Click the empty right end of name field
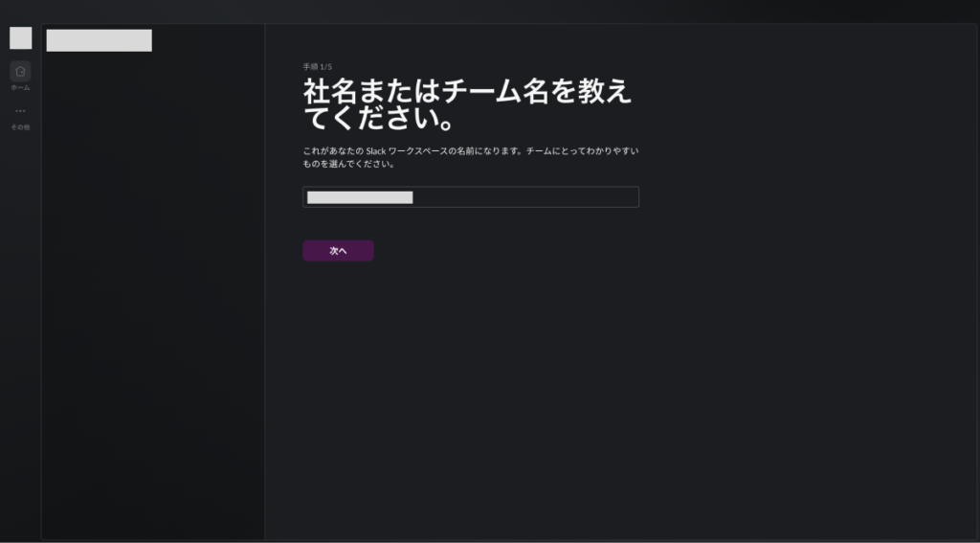980x543 pixels. [574, 197]
